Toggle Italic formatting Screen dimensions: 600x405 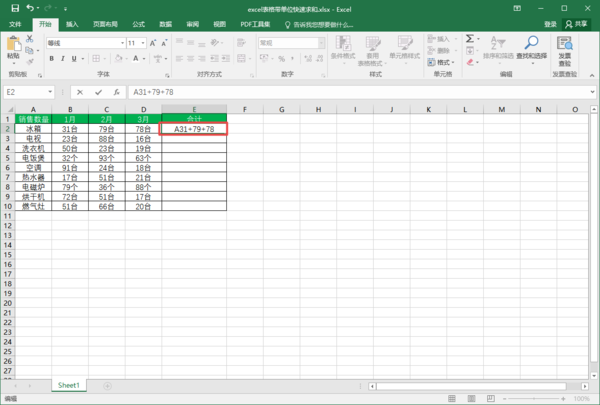coord(62,58)
